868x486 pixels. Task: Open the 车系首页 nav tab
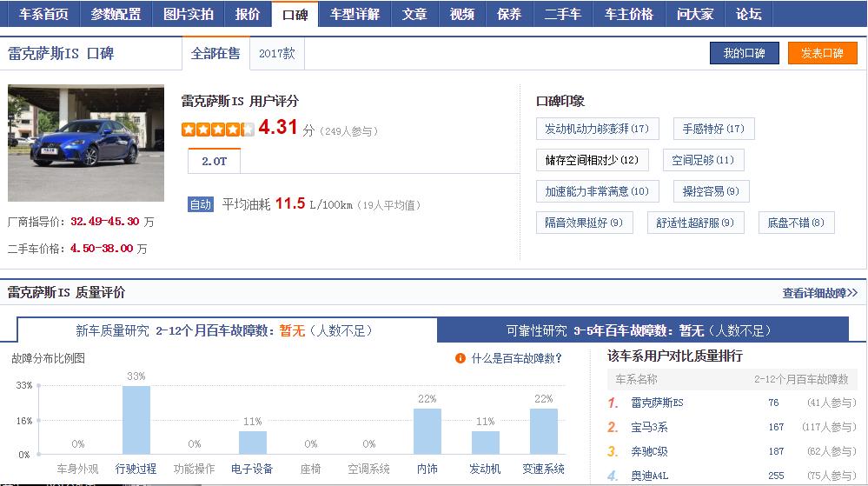[43, 14]
